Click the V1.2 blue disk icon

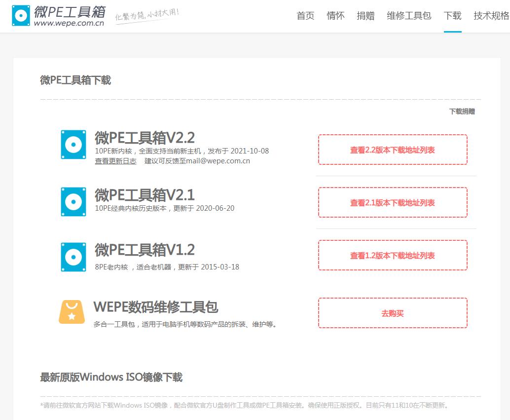(x=73, y=257)
